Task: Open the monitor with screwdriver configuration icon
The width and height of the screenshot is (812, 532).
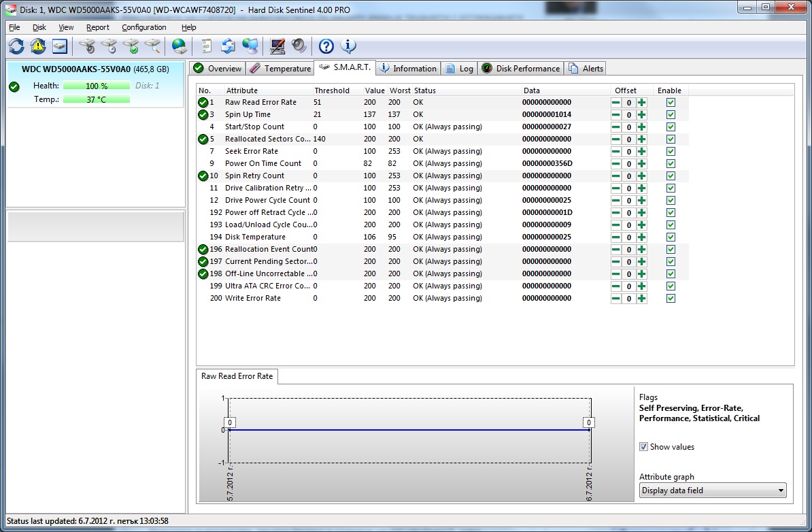Action: tap(277, 46)
